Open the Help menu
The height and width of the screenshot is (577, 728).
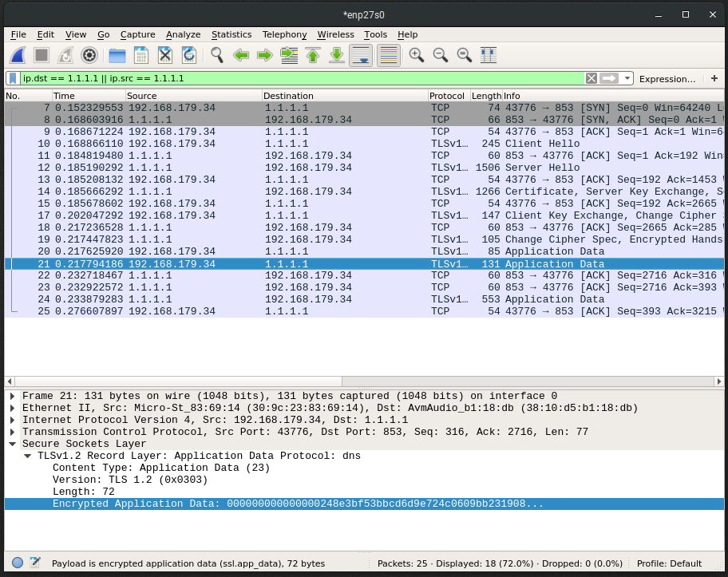[x=408, y=34]
